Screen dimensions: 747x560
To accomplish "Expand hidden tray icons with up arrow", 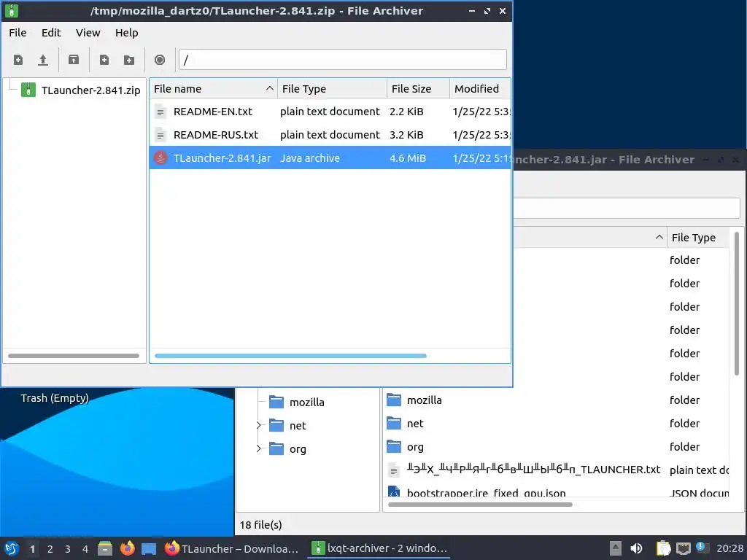I will 616,548.
